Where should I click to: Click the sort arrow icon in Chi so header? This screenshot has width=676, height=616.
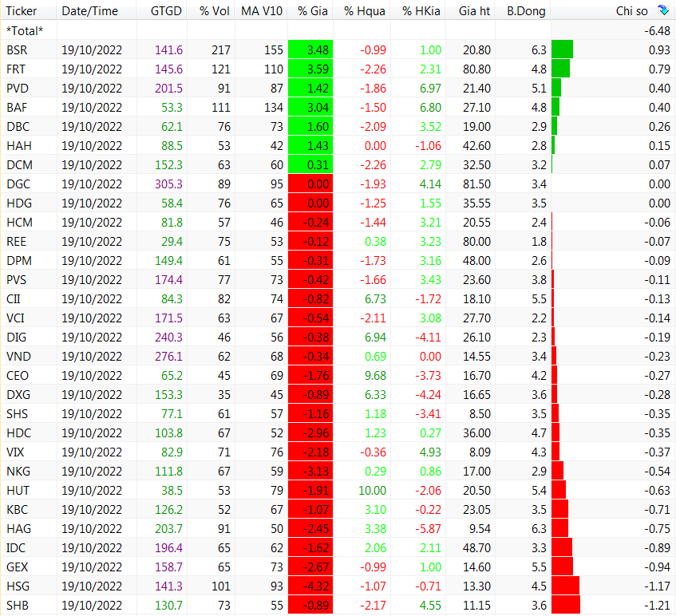pyautogui.click(x=663, y=10)
